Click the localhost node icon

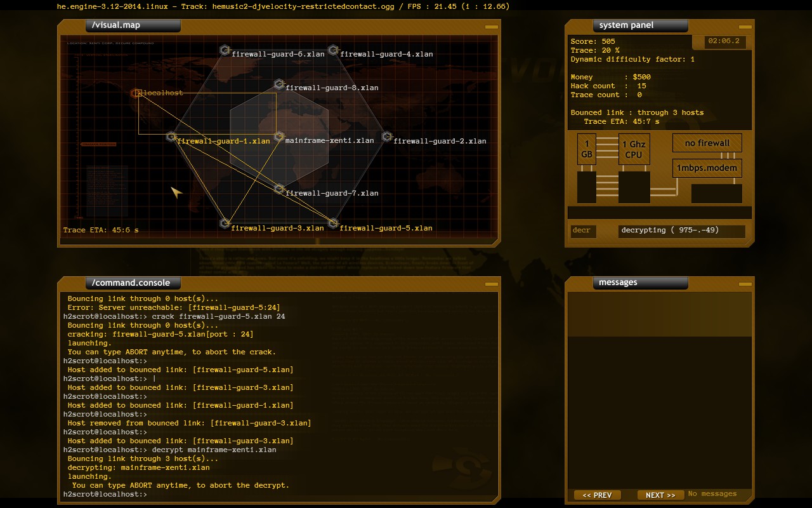point(137,92)
